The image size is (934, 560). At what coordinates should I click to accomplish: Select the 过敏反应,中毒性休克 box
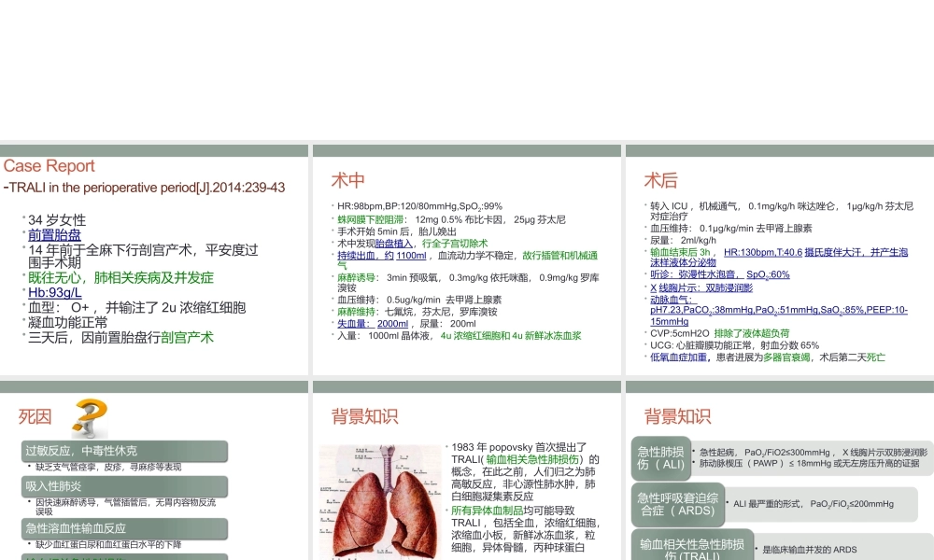click(124, 451)
